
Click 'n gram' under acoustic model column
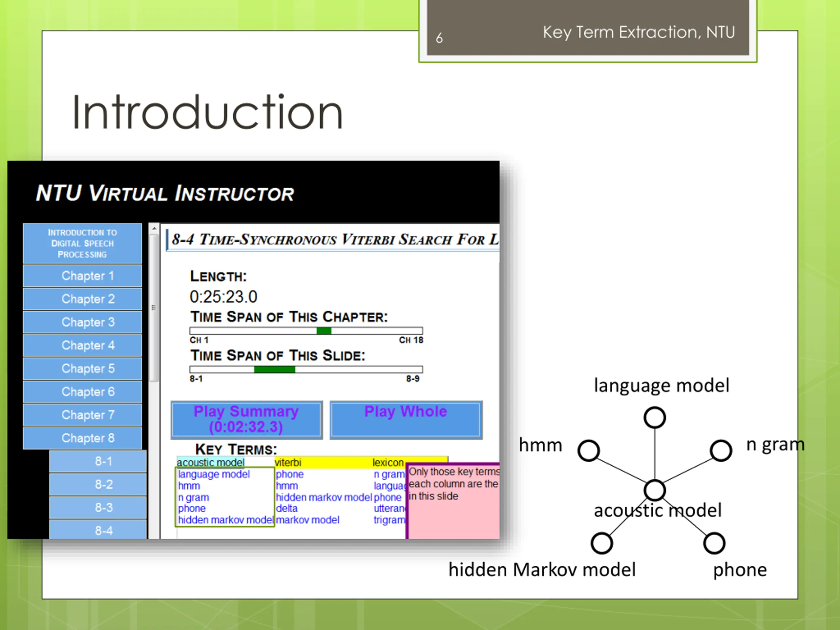193,497
